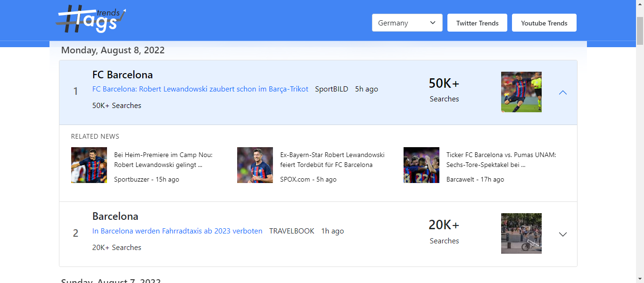
Task: Open the Bei Heim-Premiere im Camp Nou headline
Action: coord(163,160)
